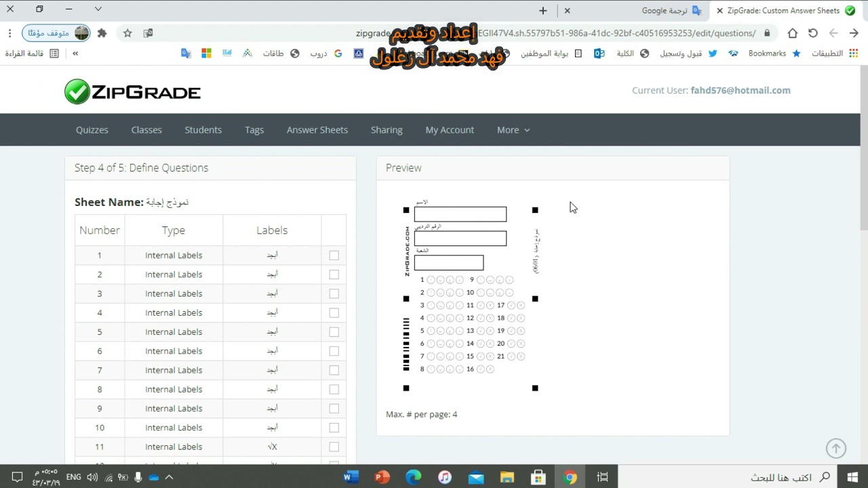
Task: Open the 'دروب' Google bookmark
Action: (x=326, y=54)
